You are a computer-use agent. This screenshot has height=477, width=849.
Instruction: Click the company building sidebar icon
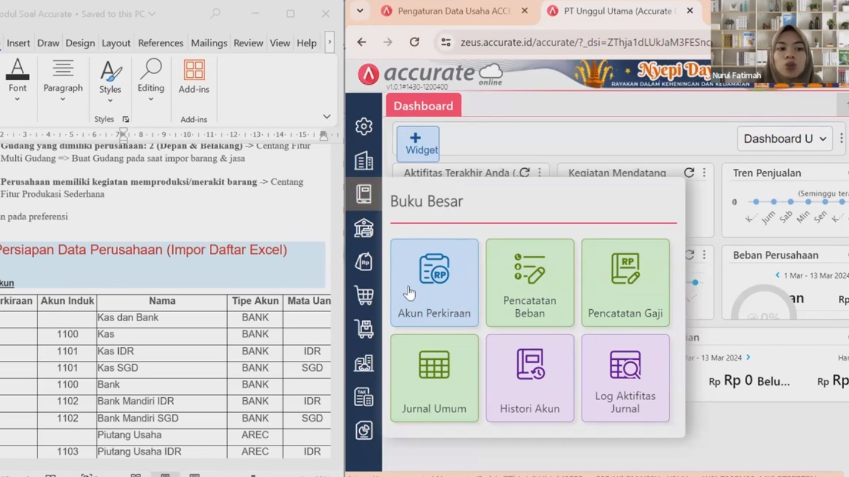click(364, 160)
